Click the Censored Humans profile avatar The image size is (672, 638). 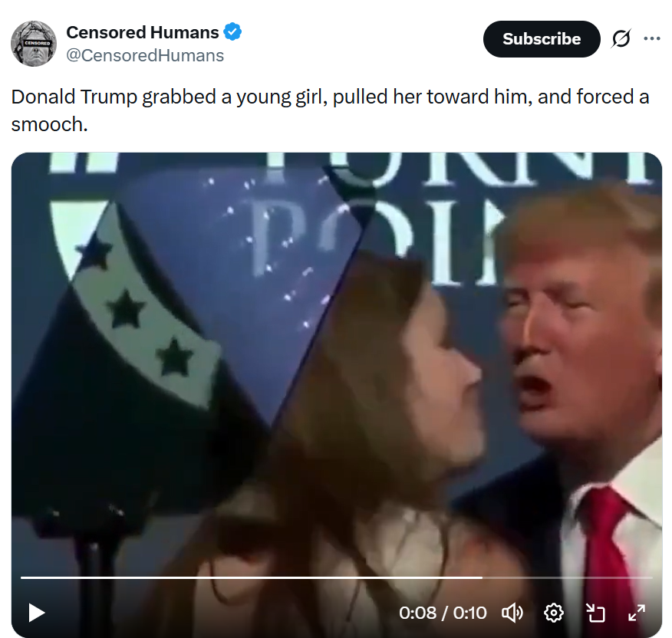point(34,43)
